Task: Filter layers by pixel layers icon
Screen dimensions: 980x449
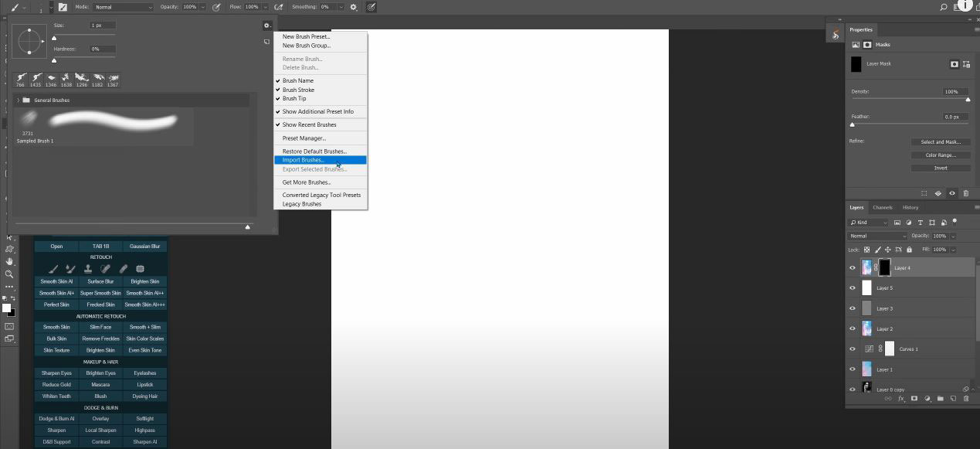Action: 897,223
